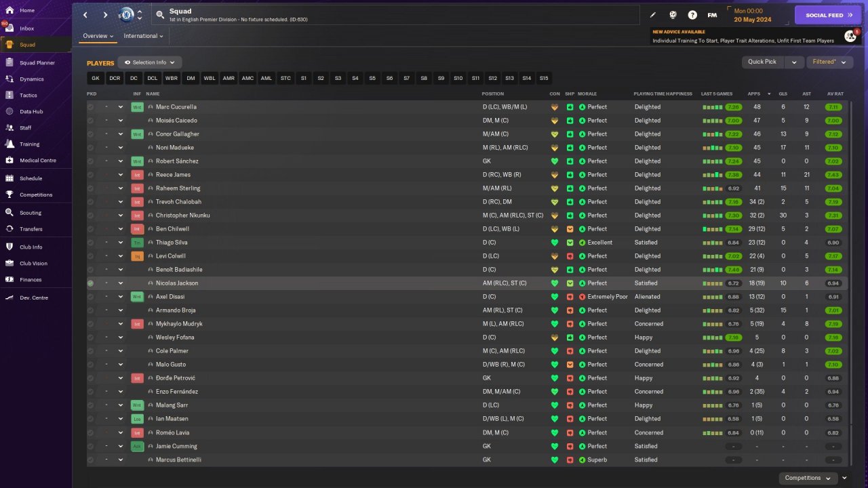Click the Competitions trophy icon in sidebar
The image size is (868, 488).
(x=9, y=195)
